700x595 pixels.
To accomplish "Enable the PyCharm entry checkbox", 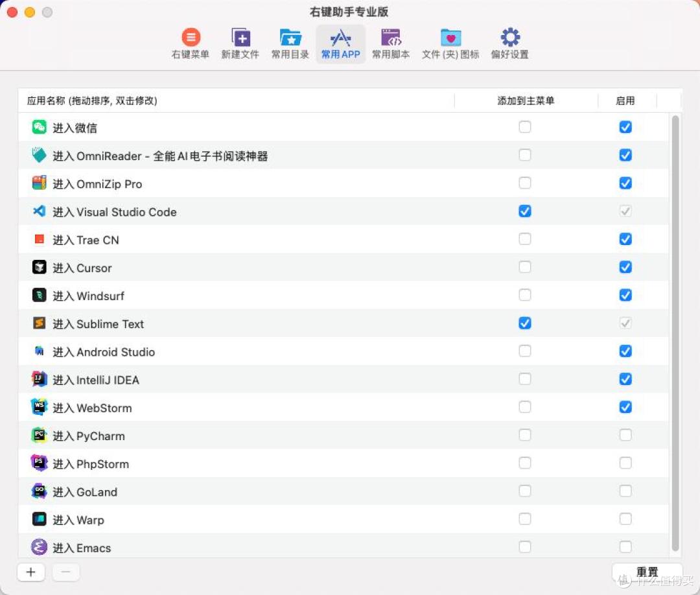I will (x=625, y=435).
